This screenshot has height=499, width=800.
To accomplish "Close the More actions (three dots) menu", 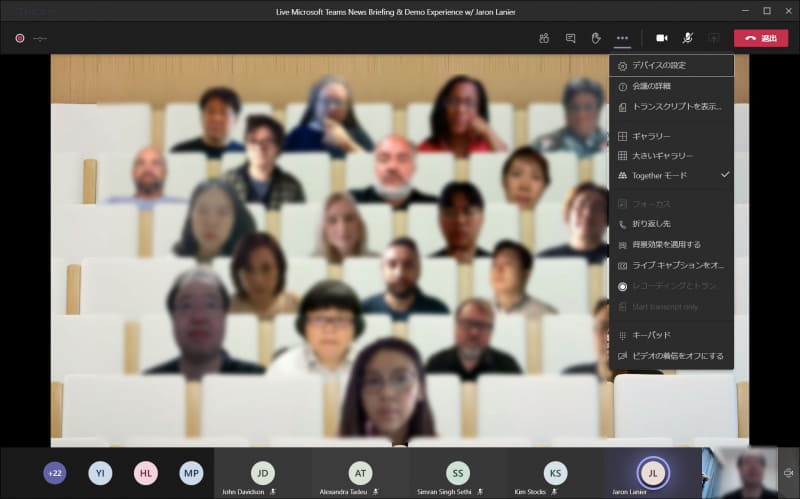I will tap(622, 38).
